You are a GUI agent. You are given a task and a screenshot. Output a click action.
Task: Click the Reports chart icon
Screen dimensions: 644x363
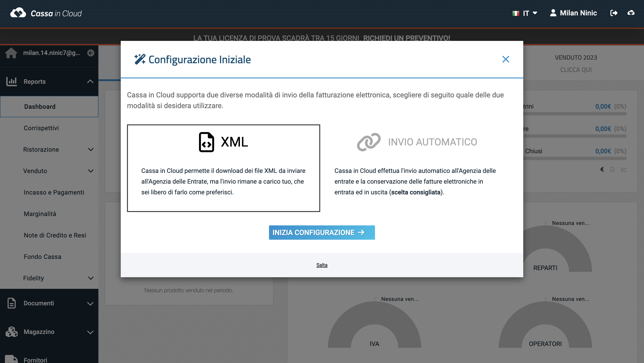[x=11, y=82]
